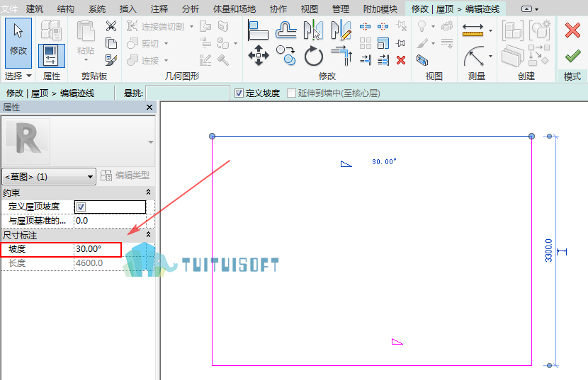
Task: Toggle the 定义屋顶坡度 checkbox in properties
Action: pos(81,207)
